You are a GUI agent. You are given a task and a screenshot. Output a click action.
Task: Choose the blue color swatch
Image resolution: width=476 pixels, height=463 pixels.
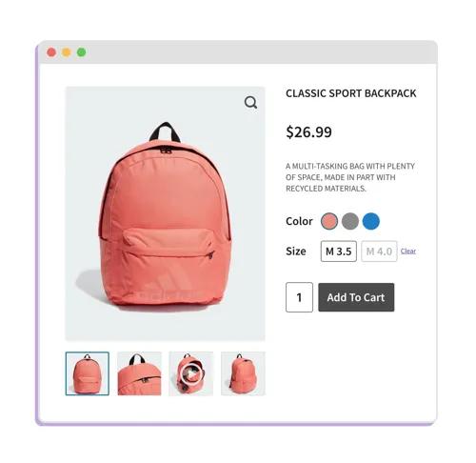(x=371, y=221)
